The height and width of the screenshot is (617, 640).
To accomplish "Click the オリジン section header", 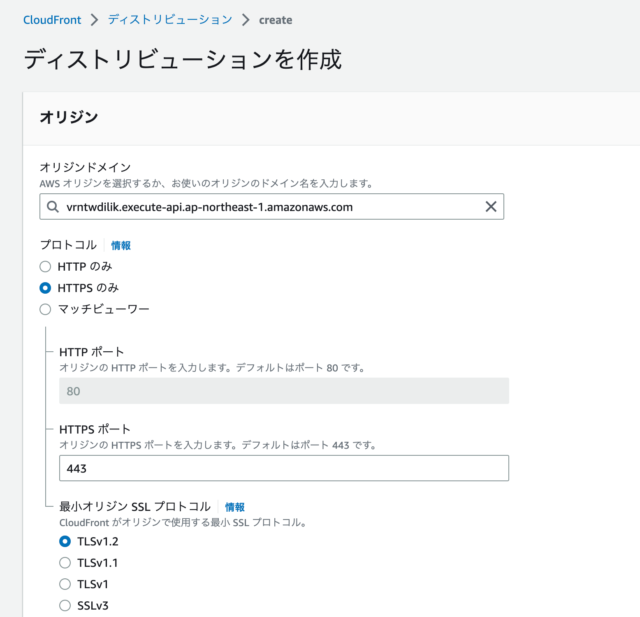I will pyautogui.click(x=69, y=117).
